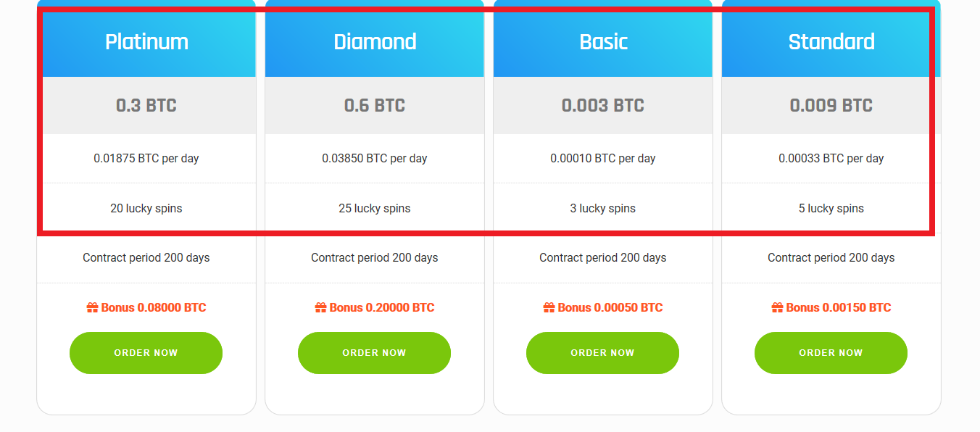
Task: Click the gift icon beside Platinum bonus
Action: (92, 307)
